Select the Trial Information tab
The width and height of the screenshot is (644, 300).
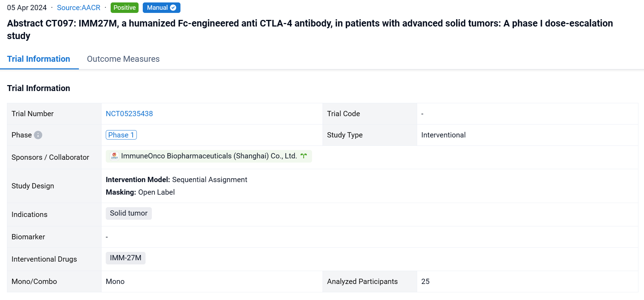(39, 59)
